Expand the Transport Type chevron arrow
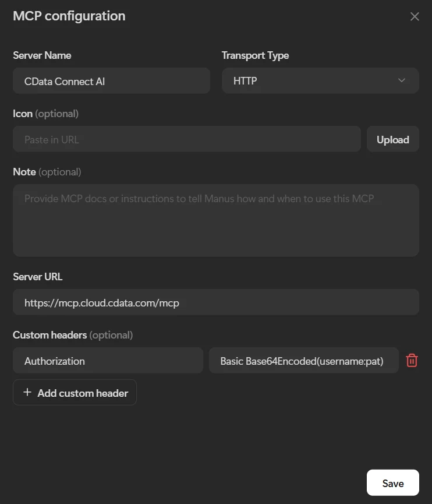 coord(402,80)
